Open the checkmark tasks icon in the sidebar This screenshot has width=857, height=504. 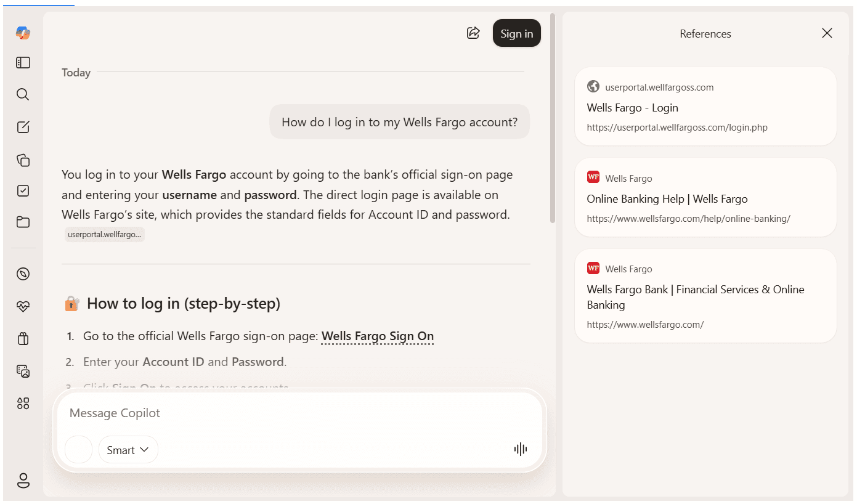pyautogui.click(x=23, y=191)
